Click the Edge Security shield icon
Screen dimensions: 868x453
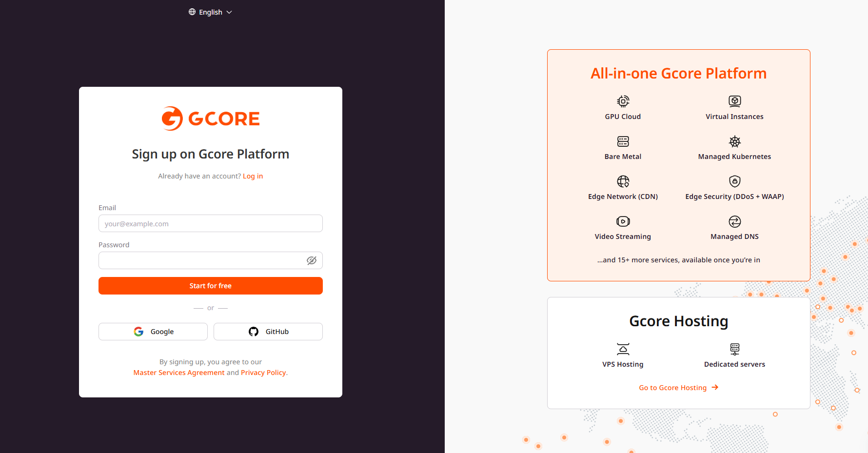click(x=735, y=181)
